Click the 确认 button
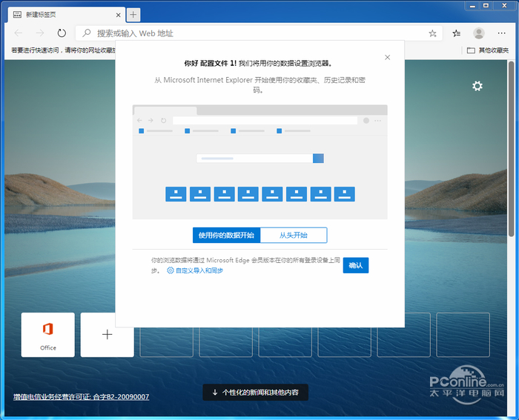Screen dimensions: 519x420 pyautogui.click(x=355, y=265)
